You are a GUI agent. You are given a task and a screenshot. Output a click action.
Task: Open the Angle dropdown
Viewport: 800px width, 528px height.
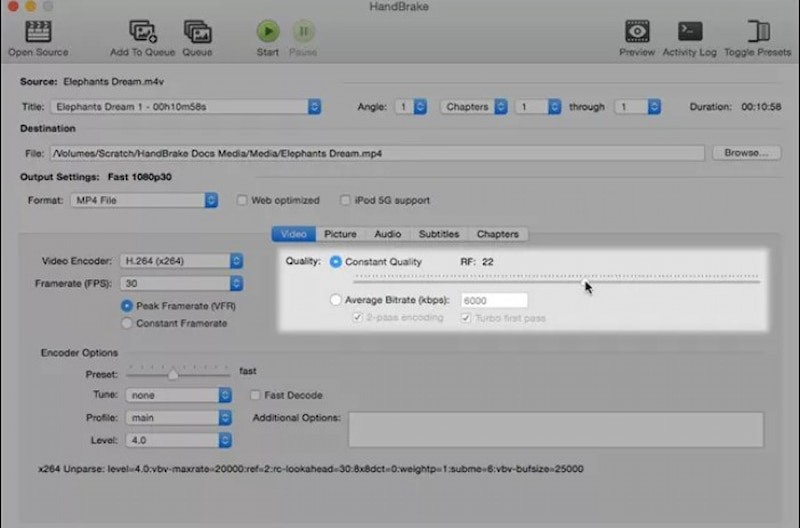[411, 107]
